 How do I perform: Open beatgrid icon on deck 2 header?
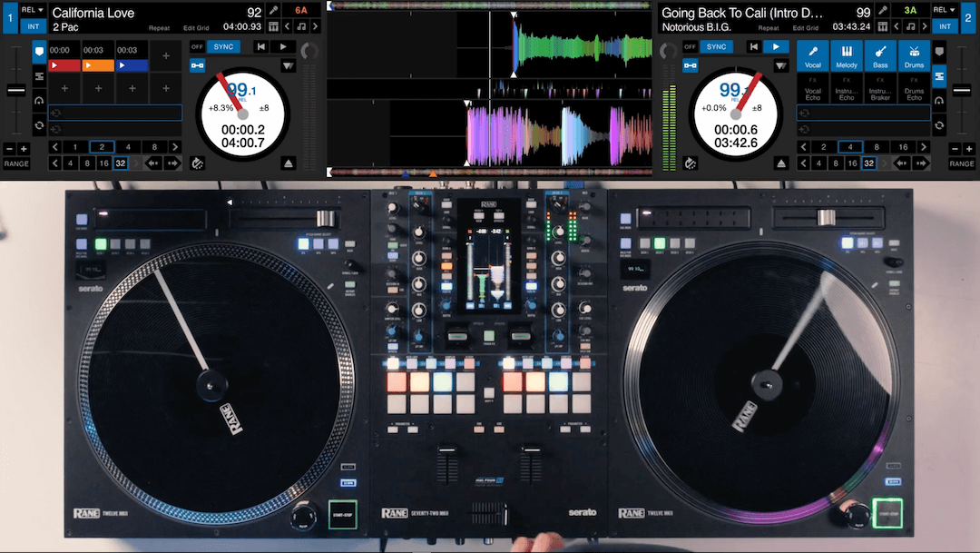point(883,26)
